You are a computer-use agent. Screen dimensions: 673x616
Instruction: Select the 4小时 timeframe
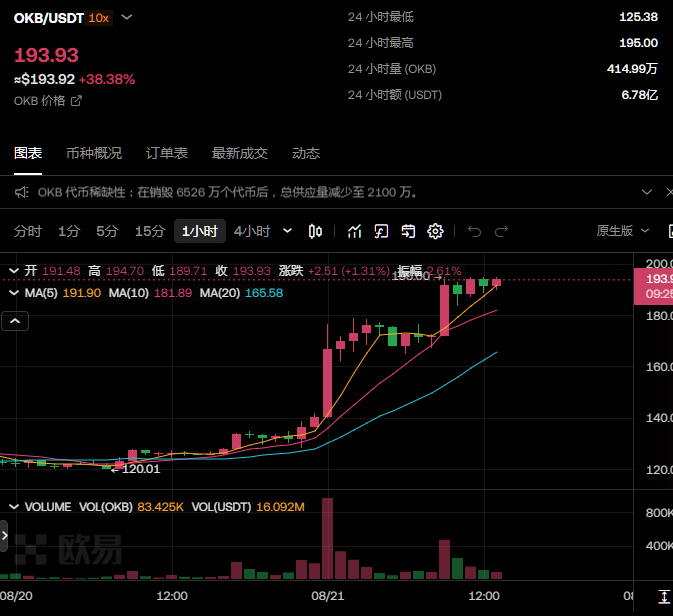click(252, 231)
